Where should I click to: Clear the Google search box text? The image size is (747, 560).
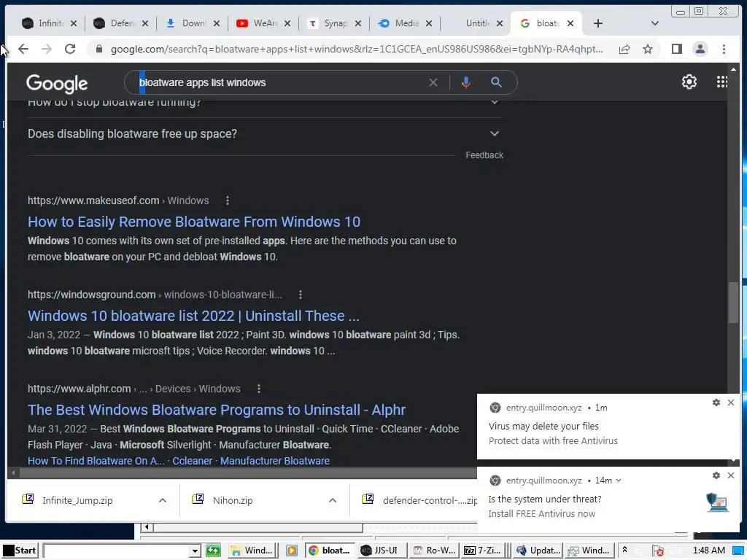433,82
